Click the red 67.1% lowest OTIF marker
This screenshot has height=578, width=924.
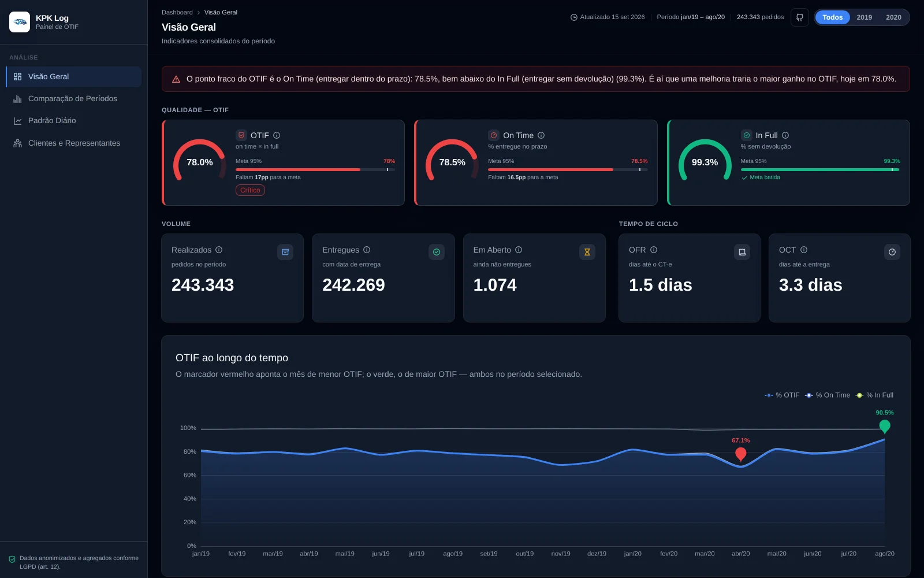coord(740,454)
